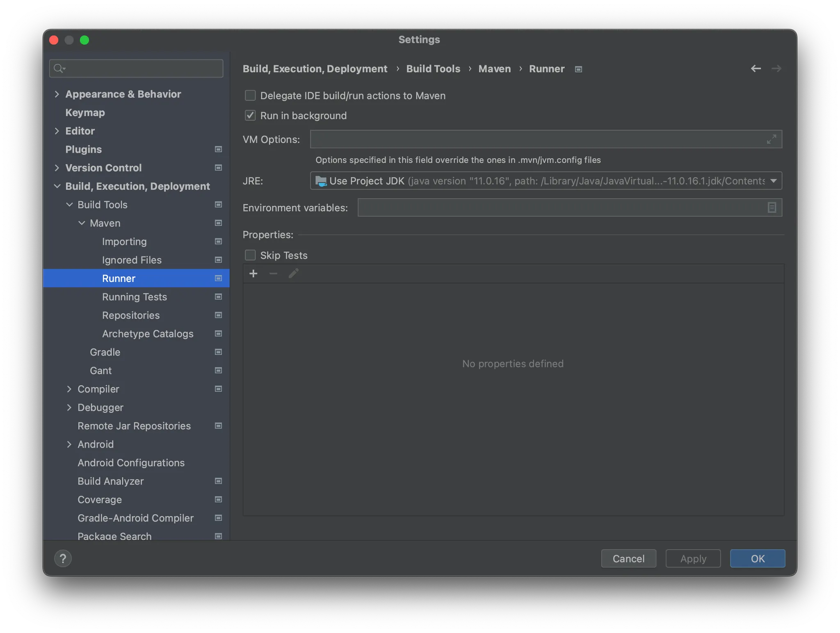
Task: Select Running Tests in sidebar
Action: (x=135, y=297)
